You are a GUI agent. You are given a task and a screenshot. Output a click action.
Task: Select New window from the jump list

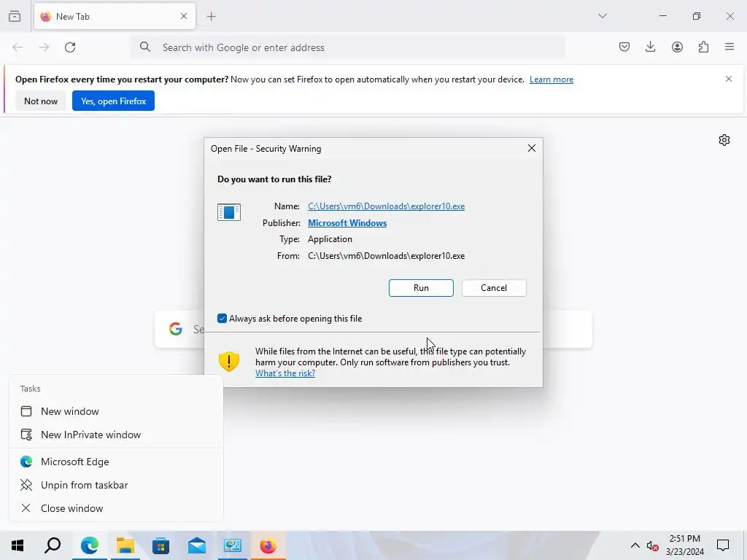point(116,411)
